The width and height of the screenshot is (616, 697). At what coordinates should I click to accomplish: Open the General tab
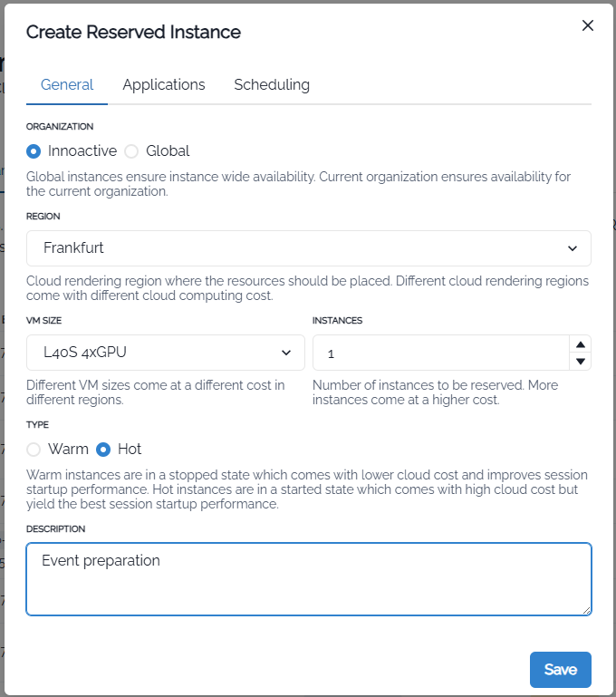pyautogui.click(x=67, y=84)
